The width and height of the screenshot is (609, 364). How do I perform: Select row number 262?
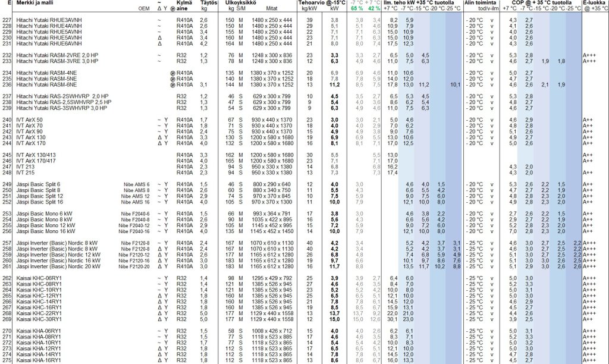pos(7,278)
